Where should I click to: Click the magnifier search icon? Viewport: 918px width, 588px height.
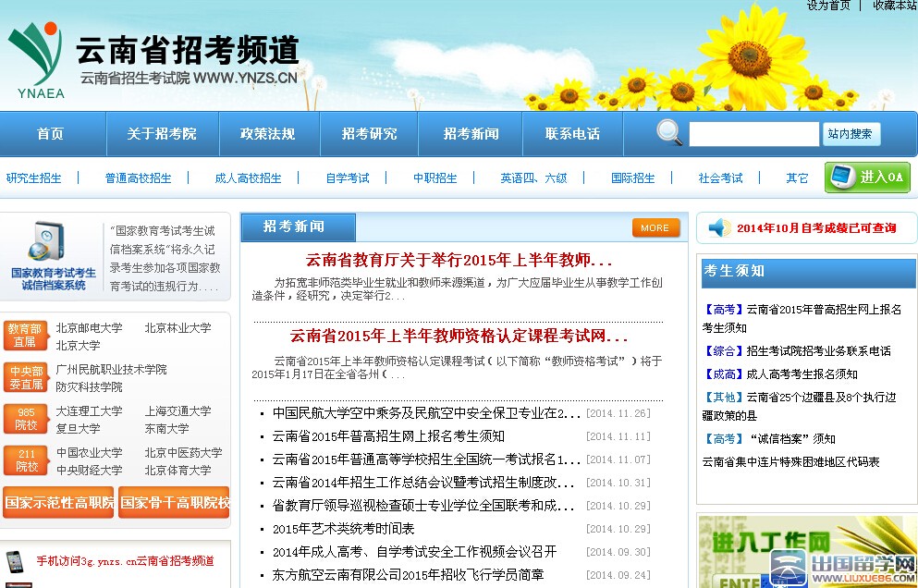point(669,133)
